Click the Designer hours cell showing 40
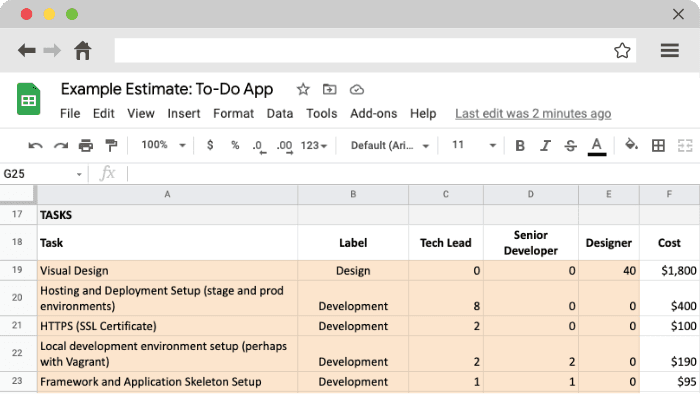 point(609,271)
